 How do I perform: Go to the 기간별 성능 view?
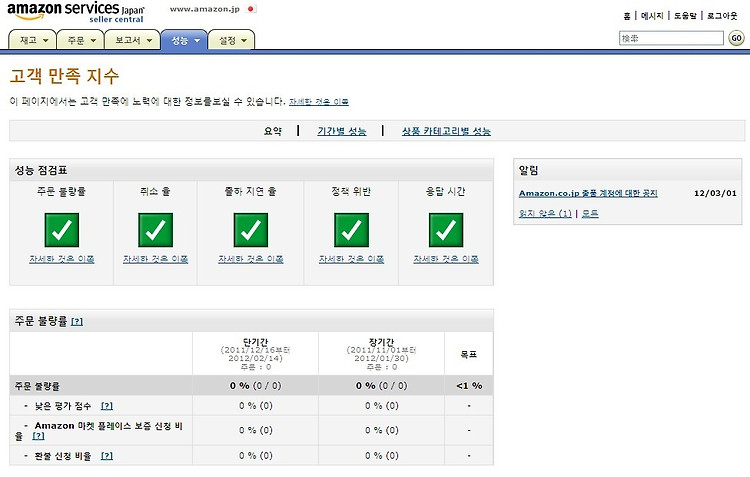pos(342,131)
